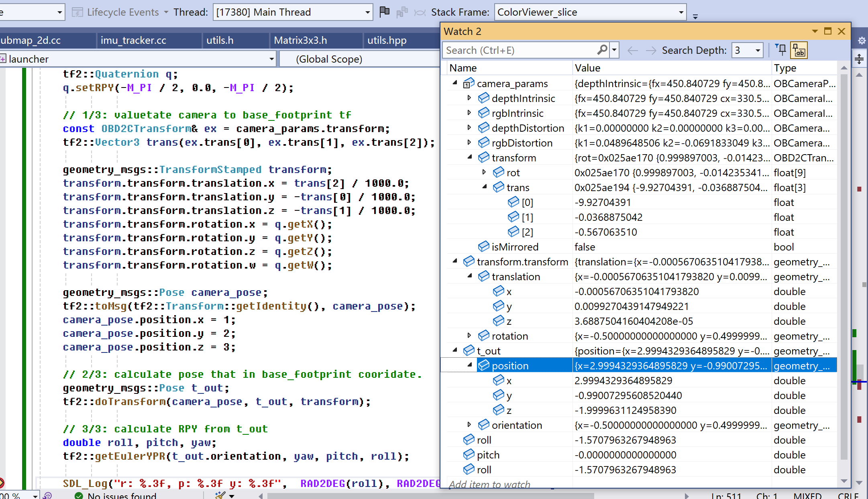
Task: Click the flag threads icon in toolbar
Action: pyautogui.click(x=384, y=12)
